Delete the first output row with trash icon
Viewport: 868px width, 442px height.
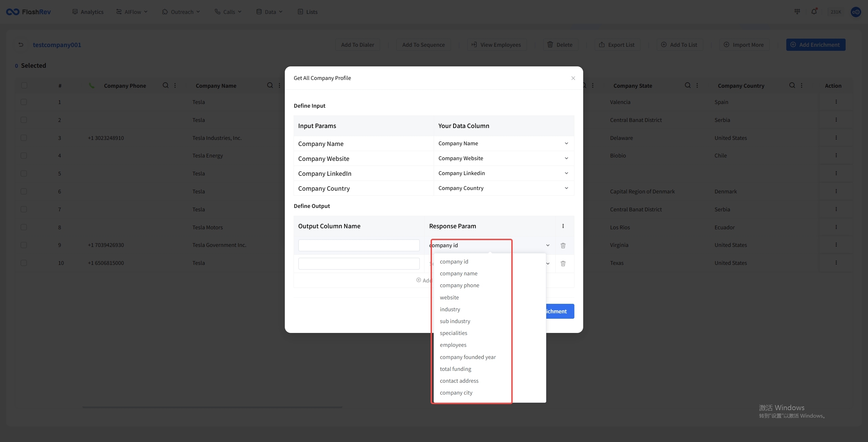click(x=563, y=246)
